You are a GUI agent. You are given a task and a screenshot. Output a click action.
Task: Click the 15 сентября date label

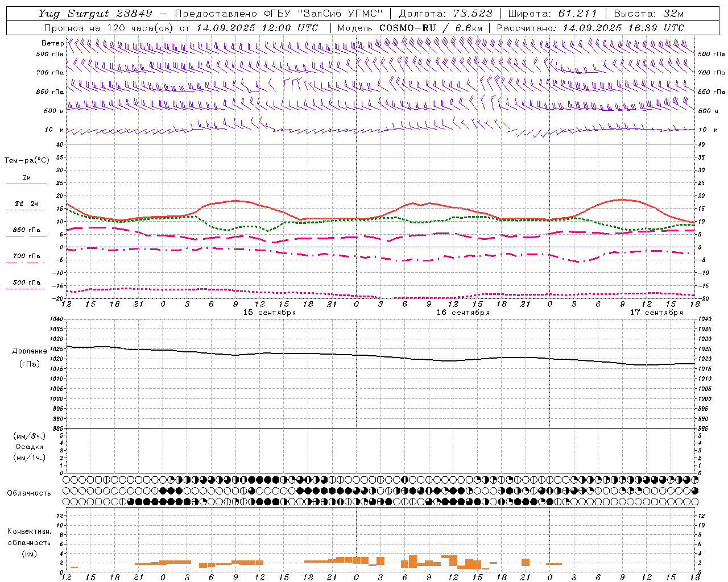270,313
